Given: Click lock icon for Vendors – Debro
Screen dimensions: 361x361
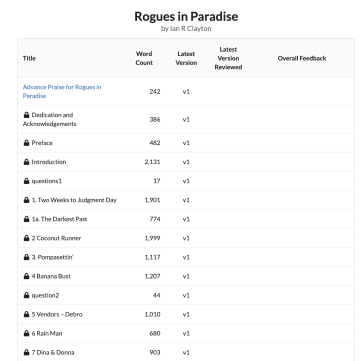Looking at the screenshot, I should pyautogui.click(x=26, y=314).
